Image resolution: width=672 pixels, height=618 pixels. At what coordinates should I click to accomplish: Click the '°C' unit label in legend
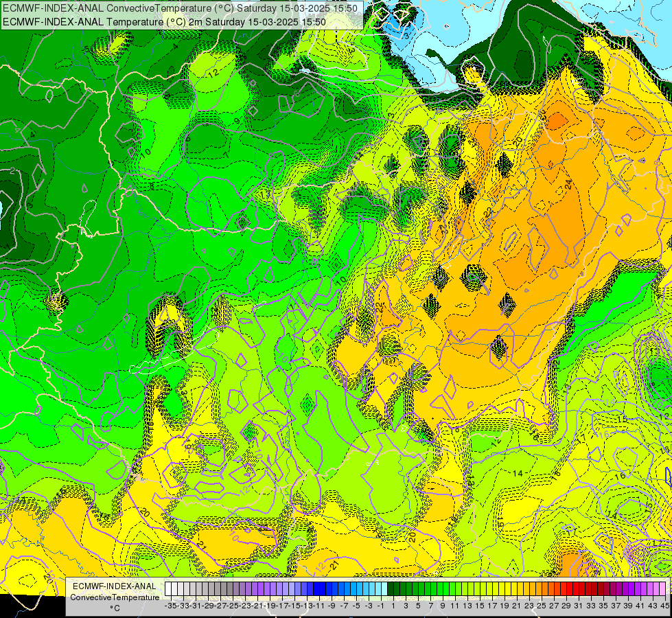(115, 608)
